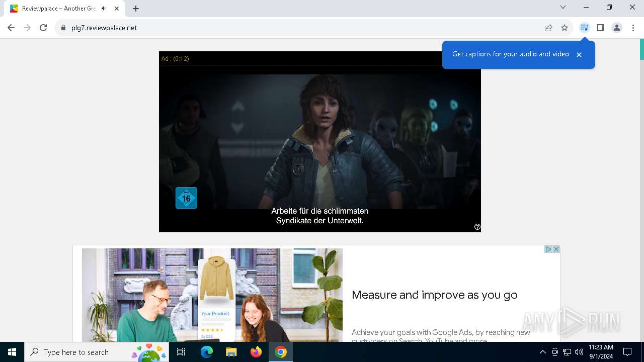Open meet now tray icon
The image size is (644, 362).
[555, 352]
